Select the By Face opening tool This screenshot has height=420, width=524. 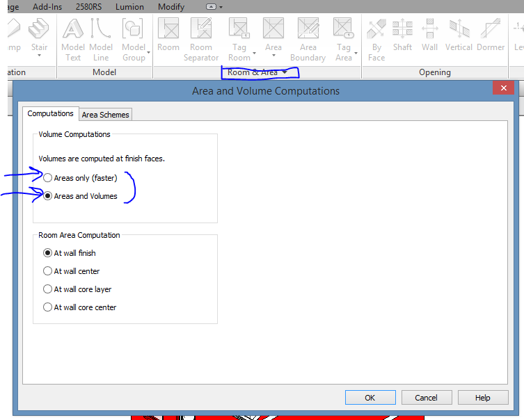click(376, 29)
